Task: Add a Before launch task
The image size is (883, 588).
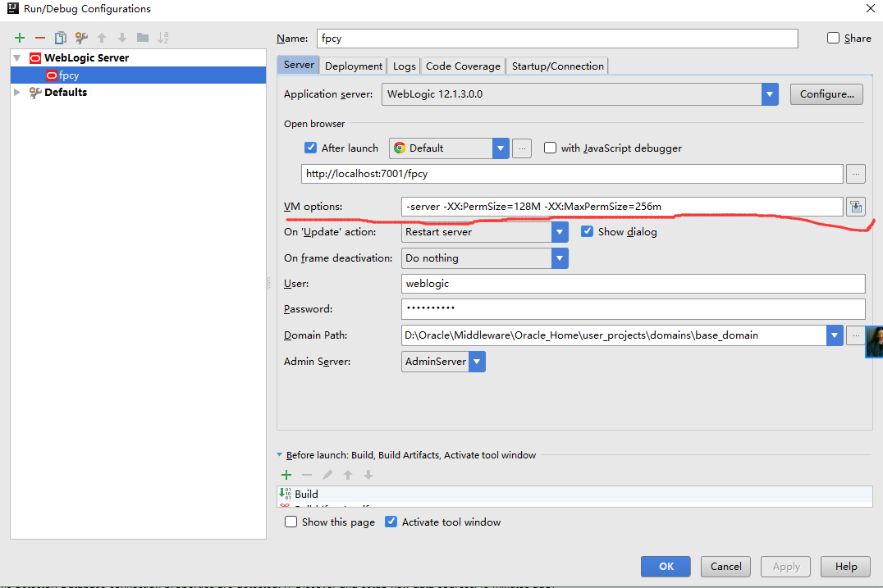Action: coord(286,475)
